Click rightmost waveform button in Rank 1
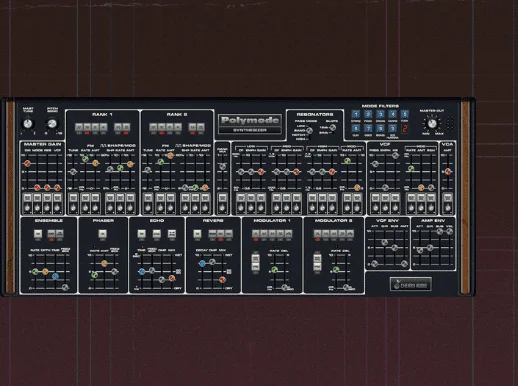Screen dimensions: 518x386 point(126,127)
